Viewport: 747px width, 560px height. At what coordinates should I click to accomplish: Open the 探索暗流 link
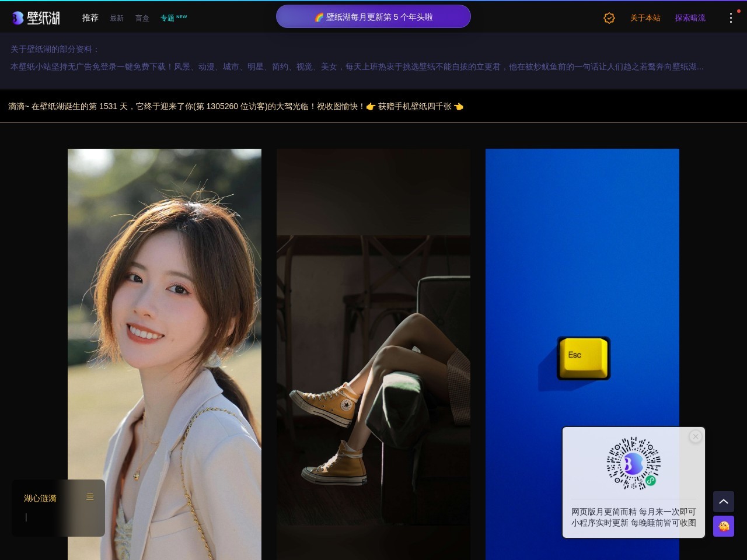pyautogui.click(x=690, y=18)
